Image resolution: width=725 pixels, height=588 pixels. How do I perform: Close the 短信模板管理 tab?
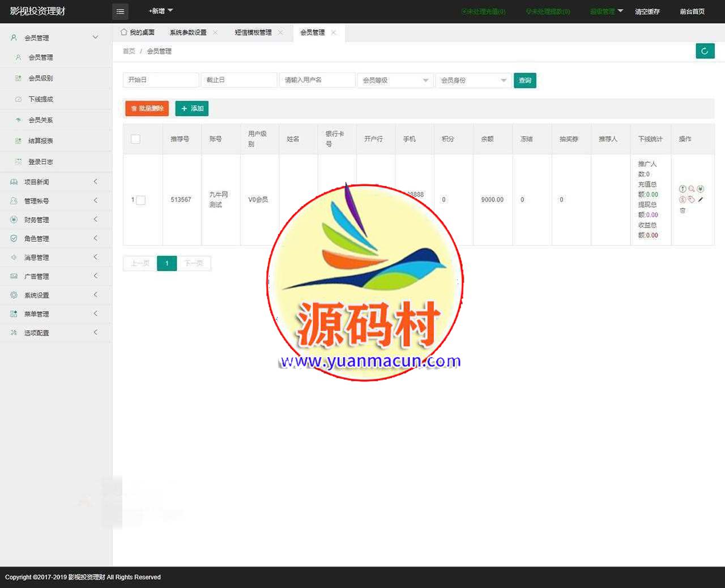(x=280, y=33)
